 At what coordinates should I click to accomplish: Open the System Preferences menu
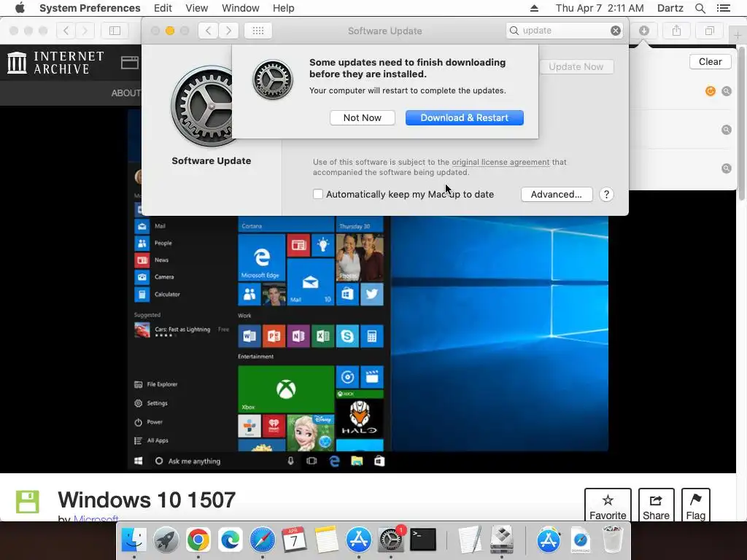(90, 8)
